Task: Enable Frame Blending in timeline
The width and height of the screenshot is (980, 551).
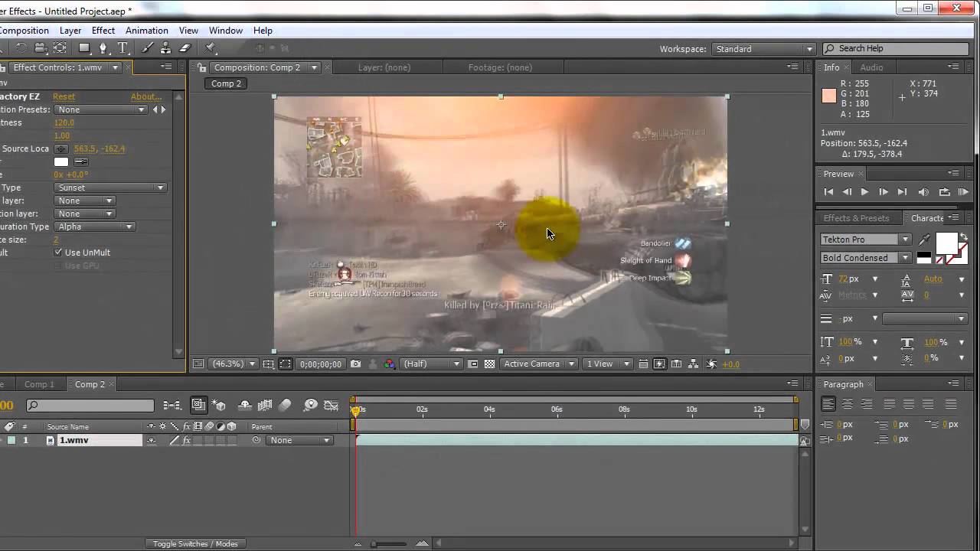Action: [265, 406]
